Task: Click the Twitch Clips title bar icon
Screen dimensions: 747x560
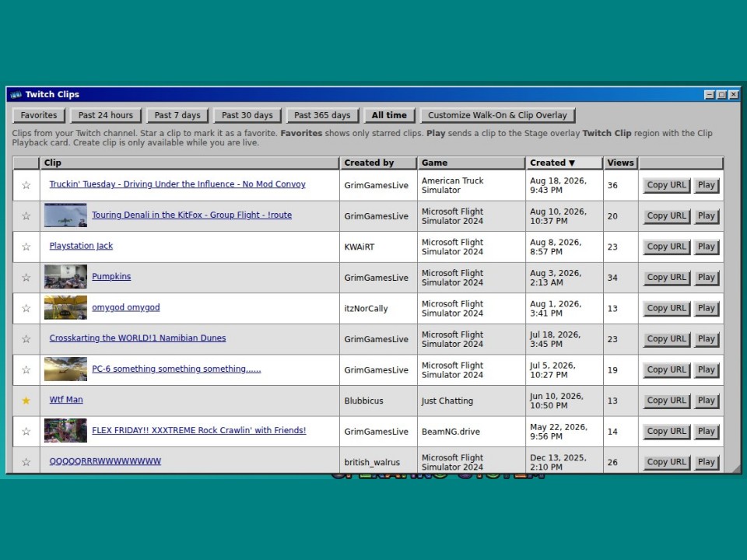Action: click(16, 94)
